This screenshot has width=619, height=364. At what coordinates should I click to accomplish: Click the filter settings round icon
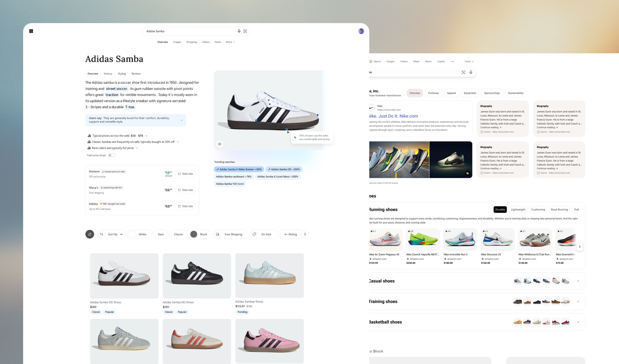click(x=90, y=234)
